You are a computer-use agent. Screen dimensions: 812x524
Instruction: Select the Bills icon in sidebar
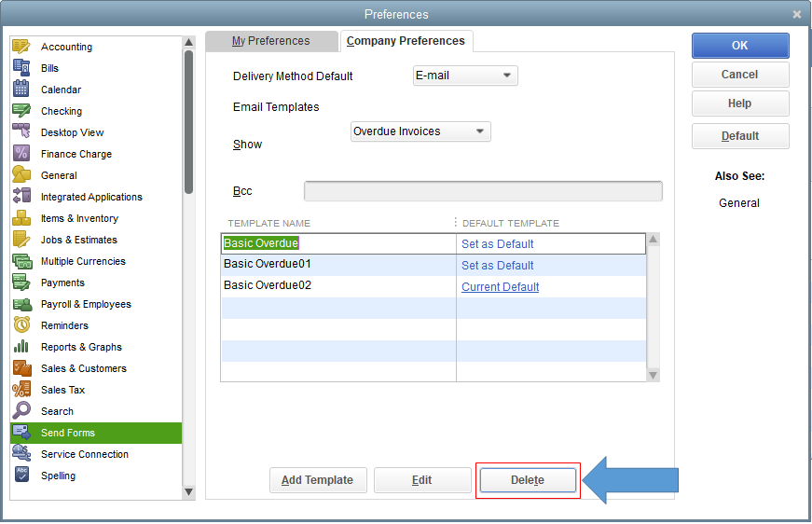(x=21, y=68)
